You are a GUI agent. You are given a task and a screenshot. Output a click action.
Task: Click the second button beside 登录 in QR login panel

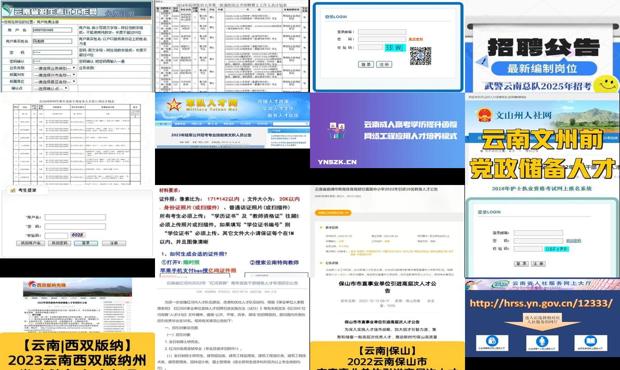pos(384,64)
